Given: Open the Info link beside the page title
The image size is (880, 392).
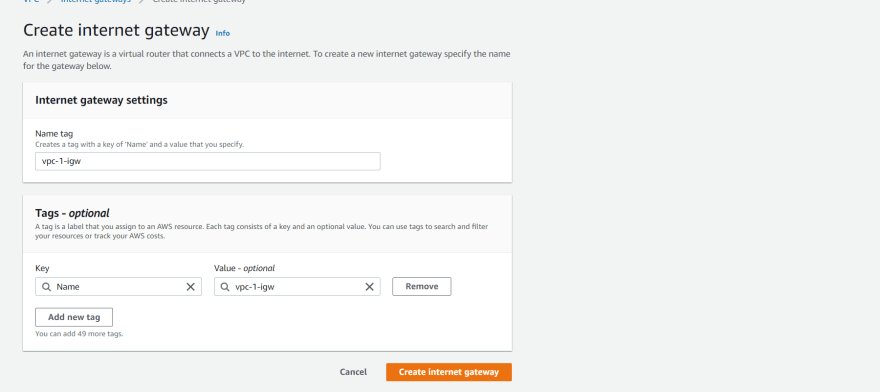Looking at the screenshot, I should click(x=223, y=33).
